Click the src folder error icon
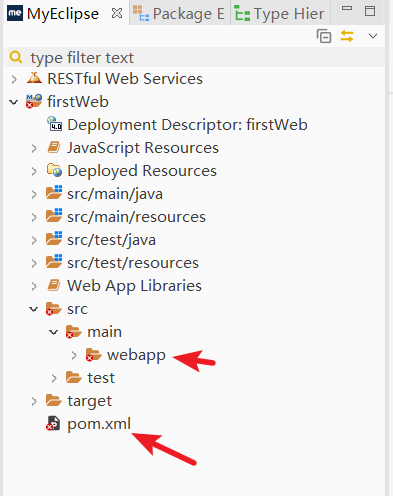The height and width of the screenshot is (496, 393). [x=54, y=309]
